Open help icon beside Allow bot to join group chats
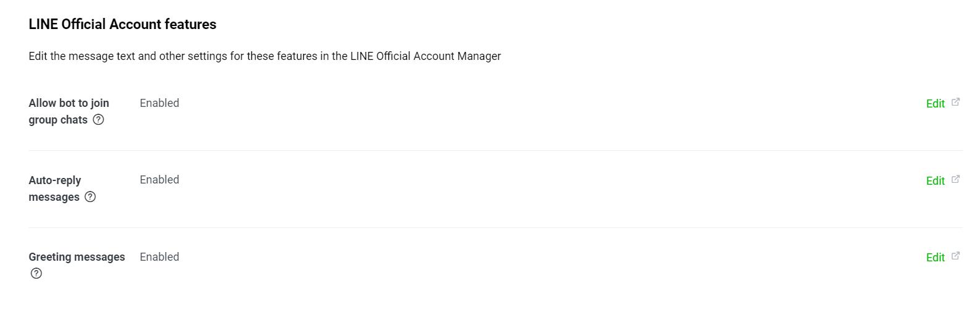The height and width of the screenshot is (312, 980). pyautogui.click(x=98, y=120)
